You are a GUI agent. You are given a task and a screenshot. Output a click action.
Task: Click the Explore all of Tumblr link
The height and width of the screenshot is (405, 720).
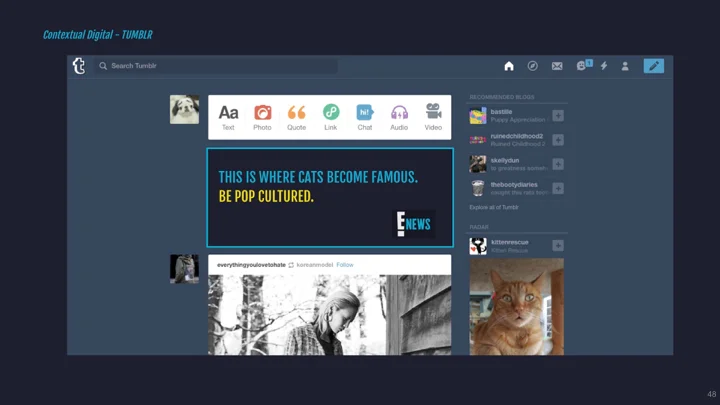pyautogui.click(x=494, y=208)
